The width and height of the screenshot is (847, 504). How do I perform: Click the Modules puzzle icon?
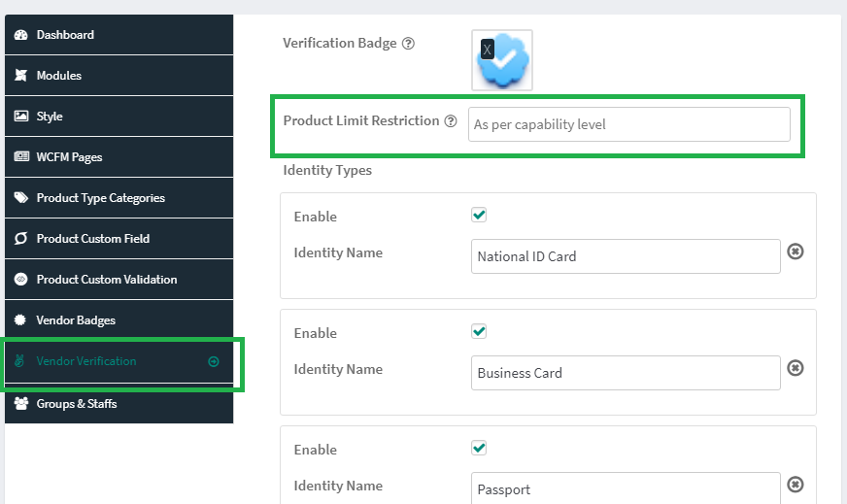21,76
